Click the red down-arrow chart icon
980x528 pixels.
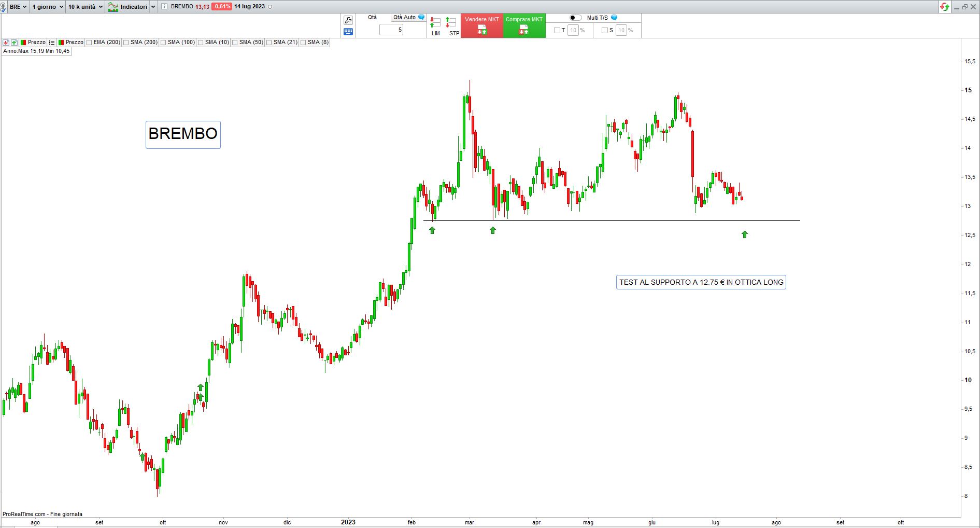point(6,43)
